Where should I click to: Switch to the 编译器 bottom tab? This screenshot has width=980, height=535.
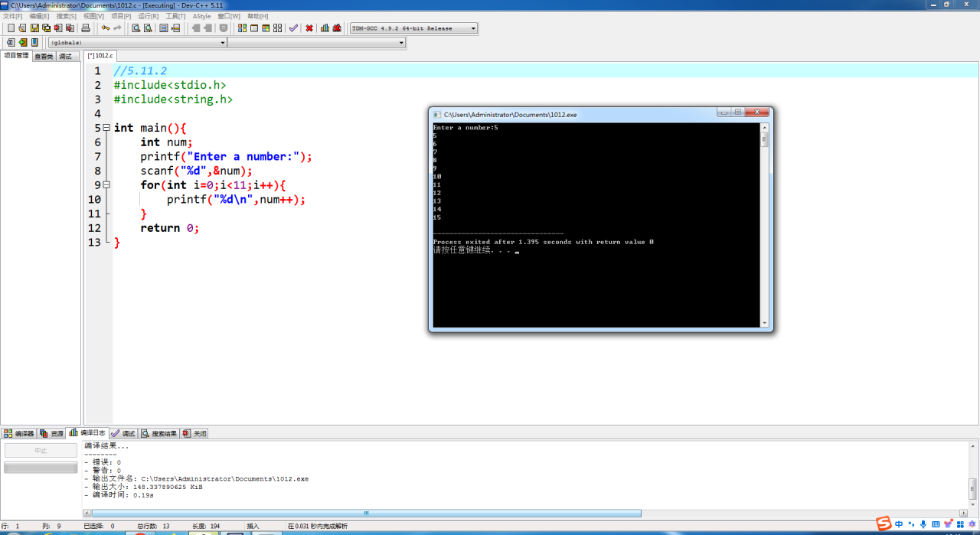[19, 433]
